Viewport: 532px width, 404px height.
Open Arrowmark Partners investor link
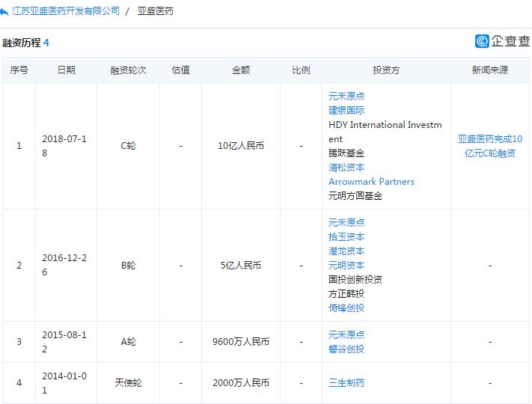(371, 182)
